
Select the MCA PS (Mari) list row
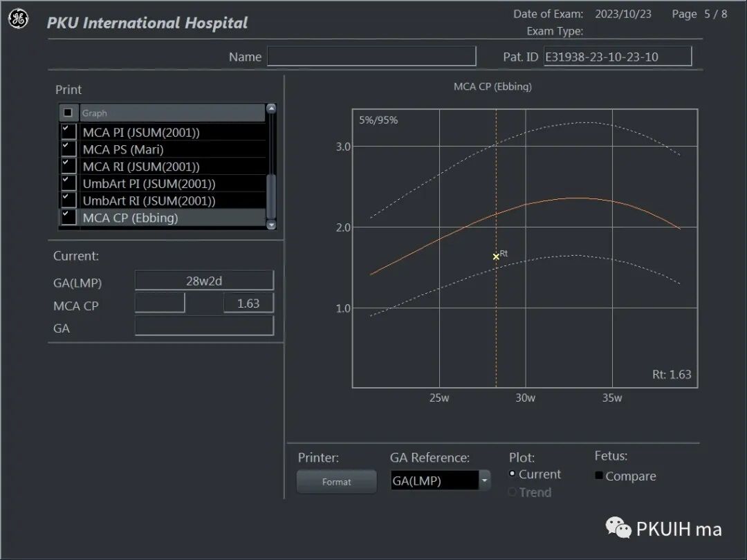pos(172,149)
